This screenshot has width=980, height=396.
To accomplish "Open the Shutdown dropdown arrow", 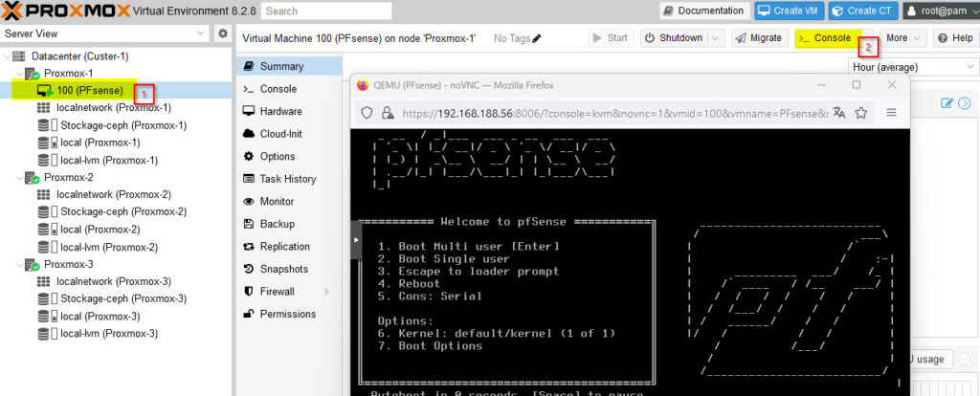I will (716, 38).
